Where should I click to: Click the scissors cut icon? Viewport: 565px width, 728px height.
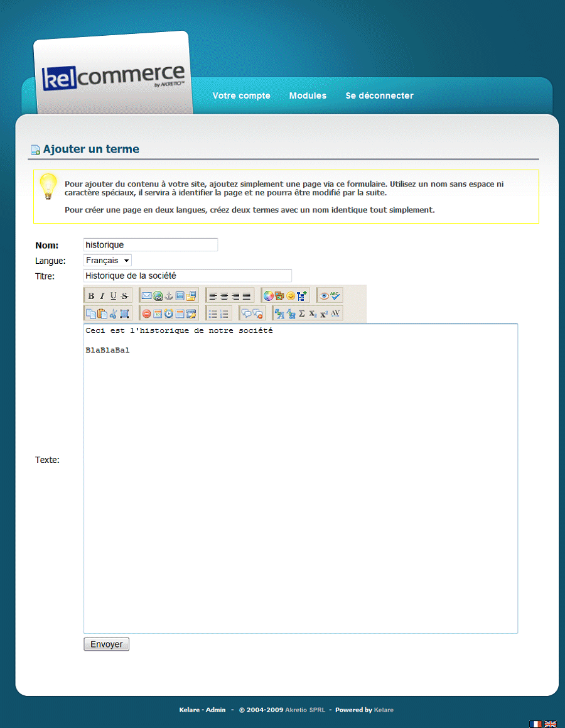click(113, 313)
